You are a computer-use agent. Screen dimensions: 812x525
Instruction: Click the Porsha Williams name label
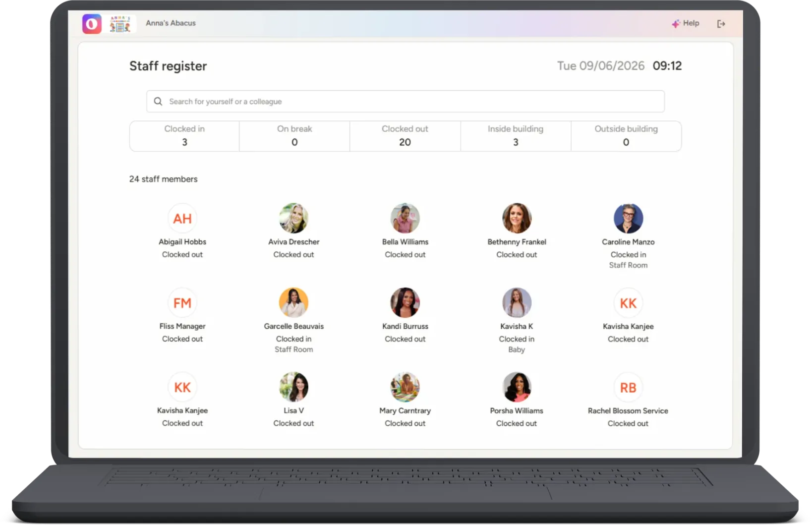point(517,411)
